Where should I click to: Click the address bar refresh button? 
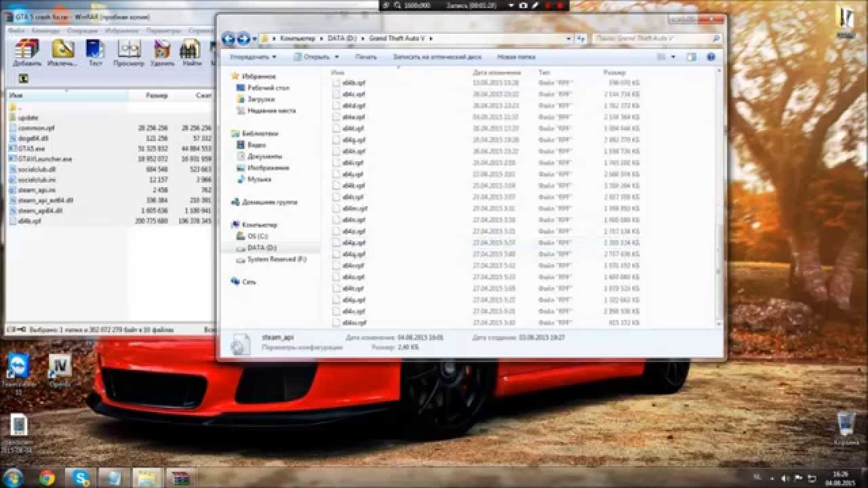click(580, 39)
